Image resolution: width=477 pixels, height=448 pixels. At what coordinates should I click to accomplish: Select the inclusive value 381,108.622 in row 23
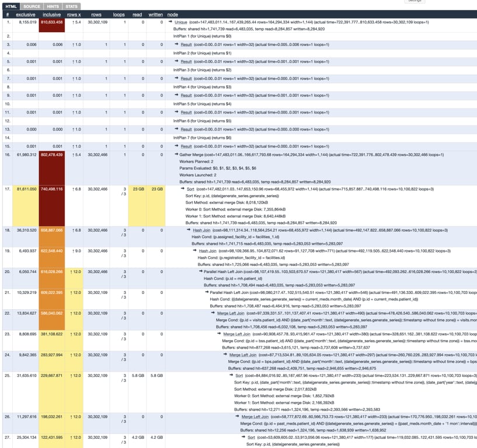(x=52, y=334)
